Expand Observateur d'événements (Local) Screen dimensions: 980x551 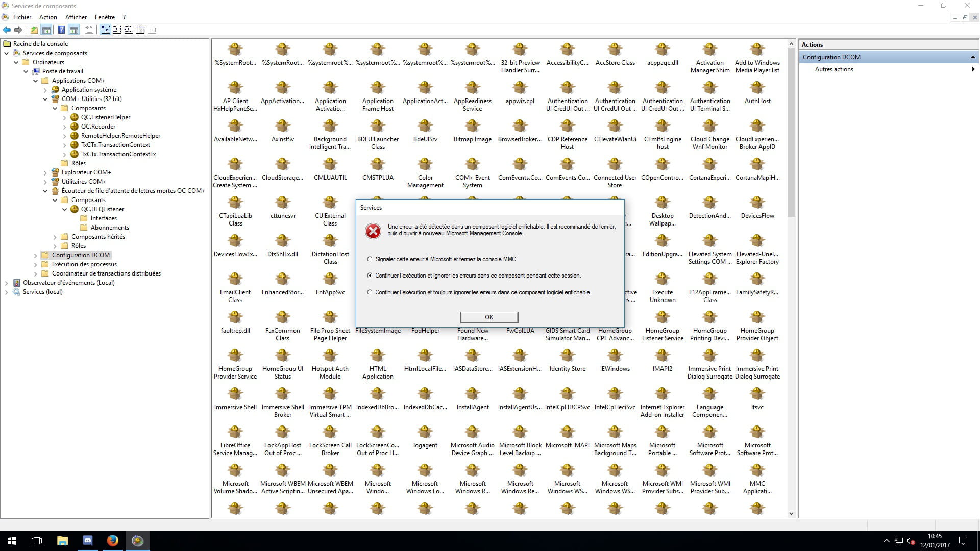point(7,283)
